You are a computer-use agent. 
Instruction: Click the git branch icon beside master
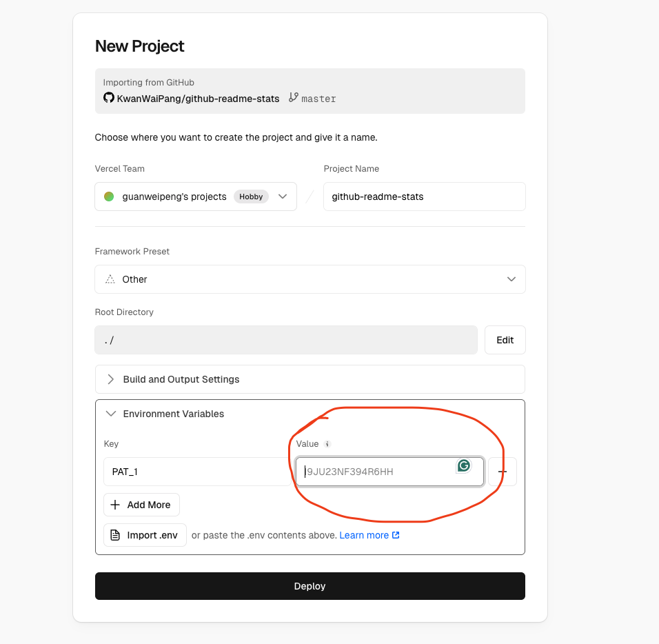coord(294,98)
